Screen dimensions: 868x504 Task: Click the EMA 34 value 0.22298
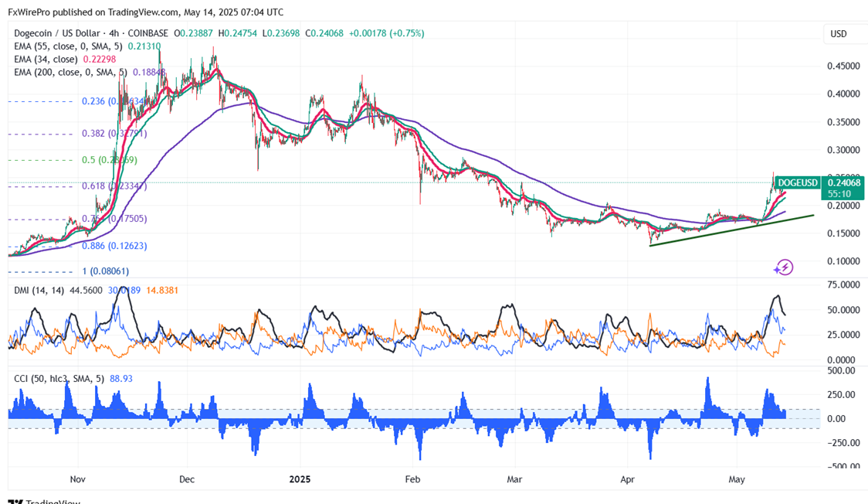99,60
